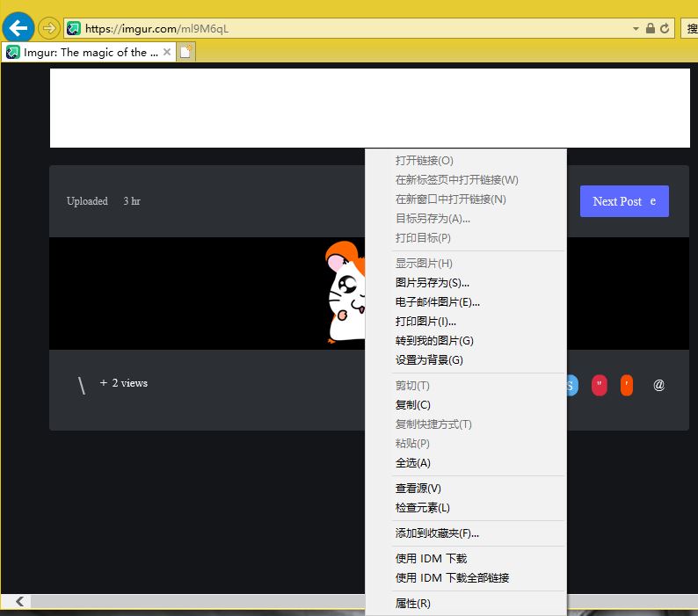The width and height of the screenshot is (698, 616).
Task: Choose 图片另存为(S)... from context menu
Action: click(466, 283)
